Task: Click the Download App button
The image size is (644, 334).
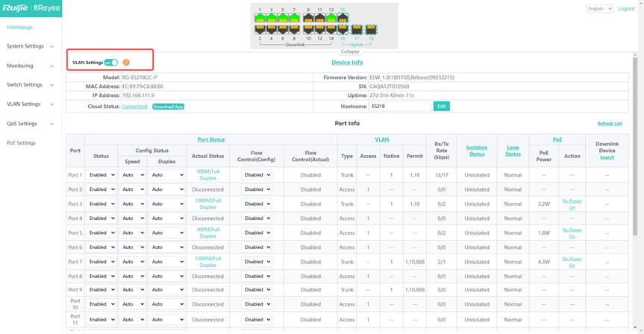Action: point(168,107)
